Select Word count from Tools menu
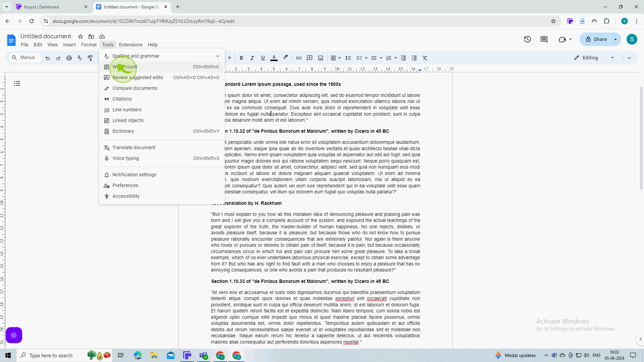The image size is (644, 362). click(x=162, y=67)
